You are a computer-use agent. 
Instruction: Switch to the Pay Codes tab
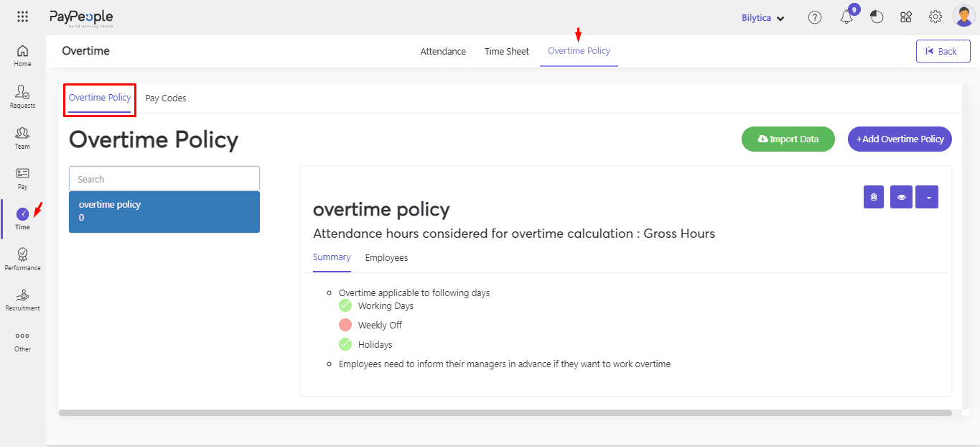166,98
